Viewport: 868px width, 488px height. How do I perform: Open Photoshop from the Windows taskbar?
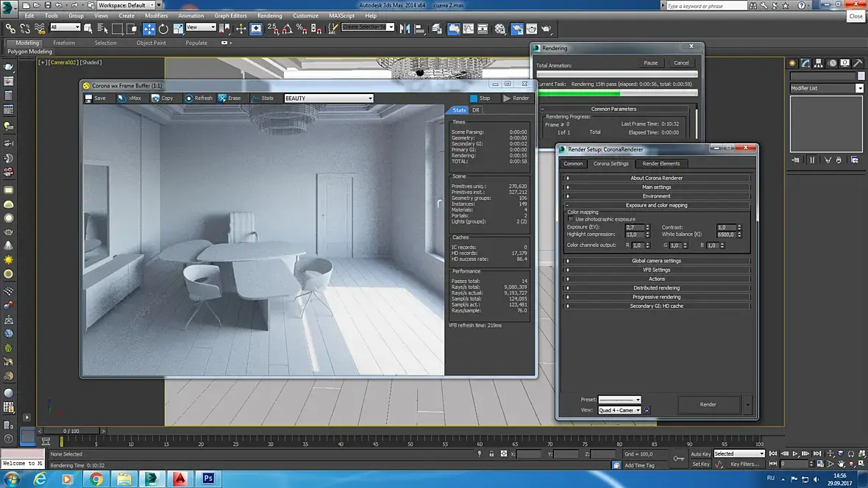tap(208, 478)
